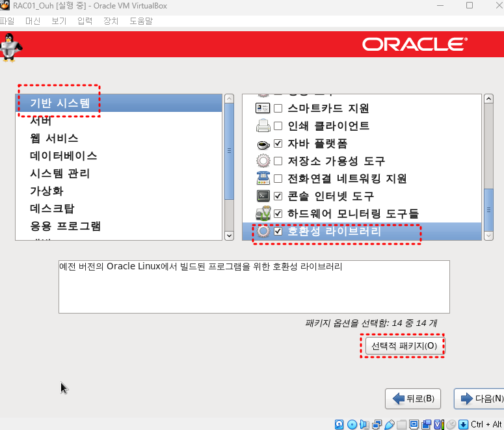
Task: Select the 시스템 관리 category
Action: (x=118, y=173)
